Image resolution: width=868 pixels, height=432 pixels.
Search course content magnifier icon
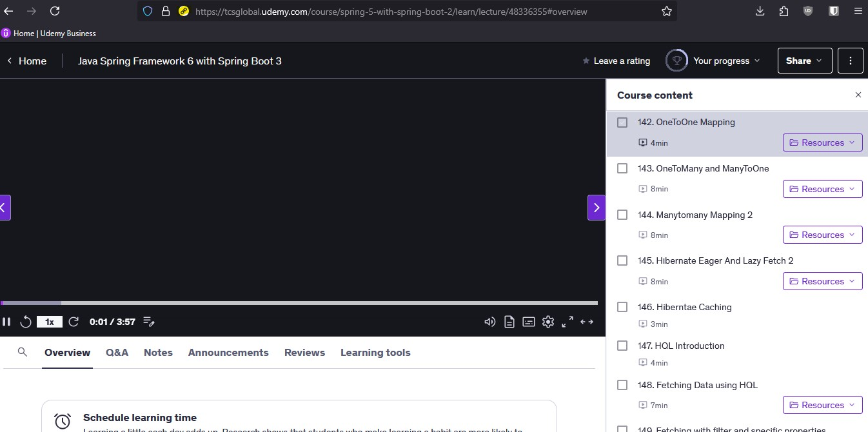click(23, 352)
